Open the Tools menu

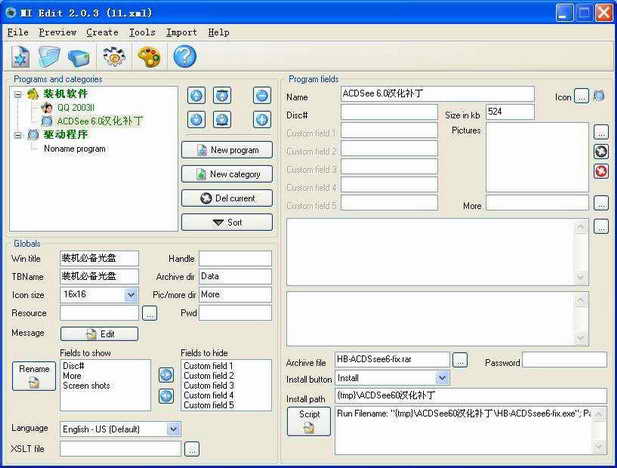pos(142,32)
